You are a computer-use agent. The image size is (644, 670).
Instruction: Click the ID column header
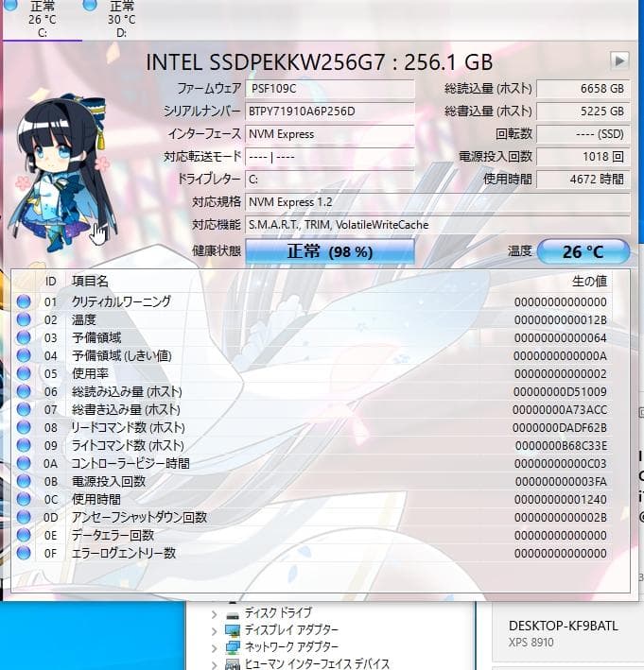click(x=50, y=282)
